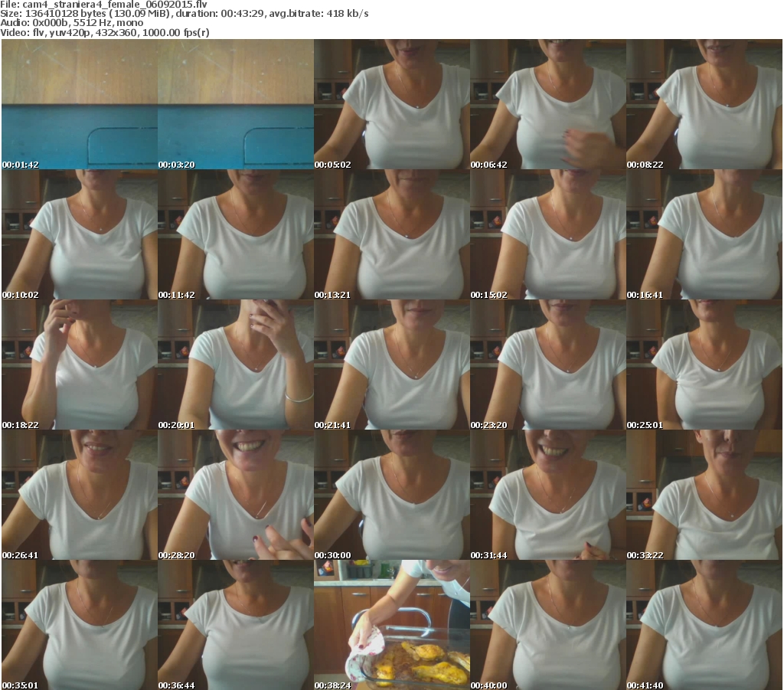Open the thumbnail marked 00:23:20
Image resolution: width=784 pixels, height=690 pixels.
pyautogui.click(x=548, y=365)
